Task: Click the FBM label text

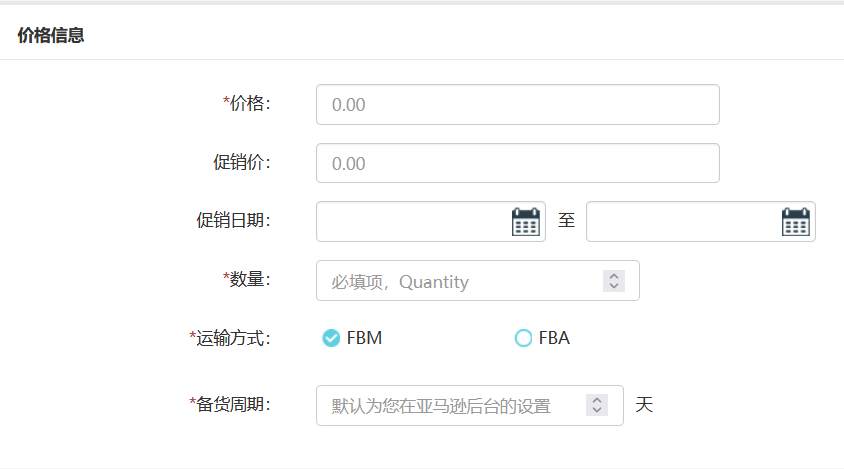Action: tap(364, 338)
